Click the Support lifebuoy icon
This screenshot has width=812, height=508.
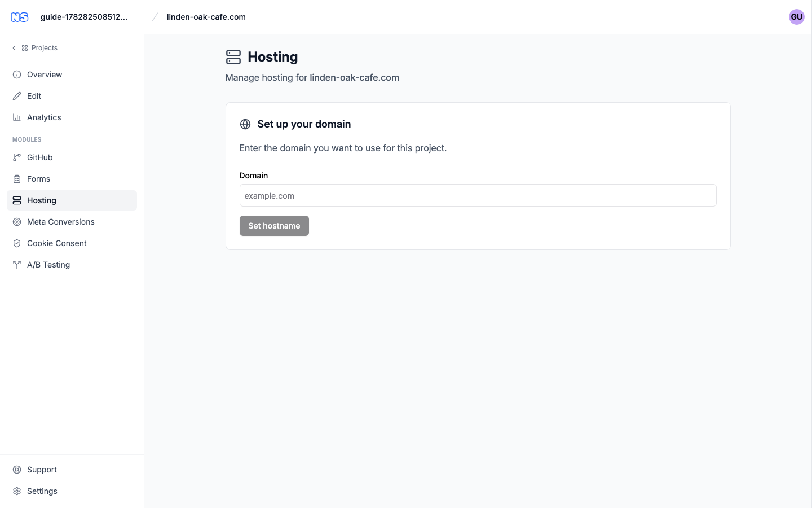point(17,470)
